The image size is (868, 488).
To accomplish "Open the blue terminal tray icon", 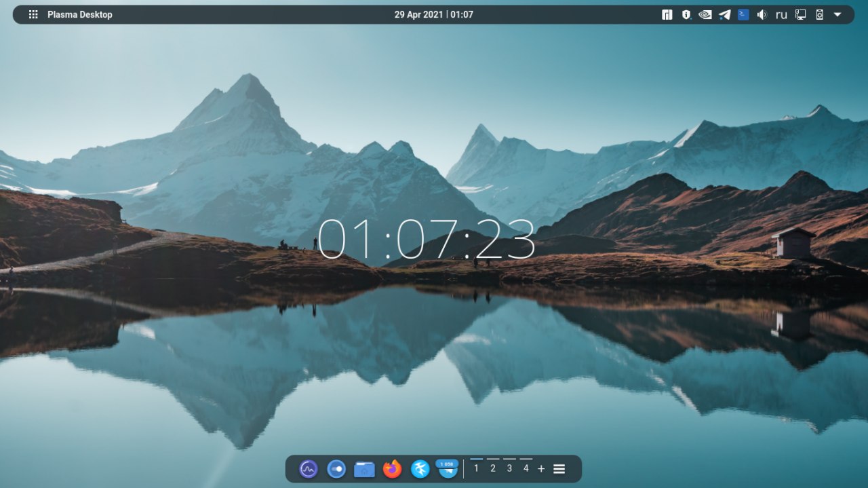I will point(743,14).
